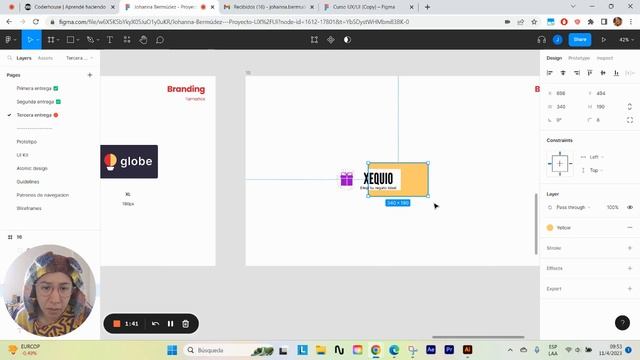This screenshot has height=360, width=640.
Task: Click the width W field
Action: pyautogui.click(x=564, y=107)
